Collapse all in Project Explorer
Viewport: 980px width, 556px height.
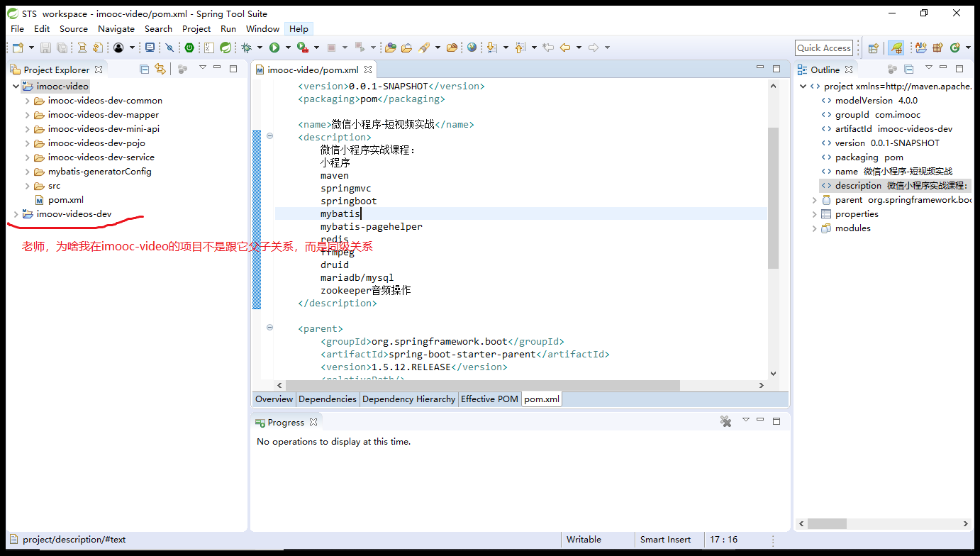tap(145, 69)
